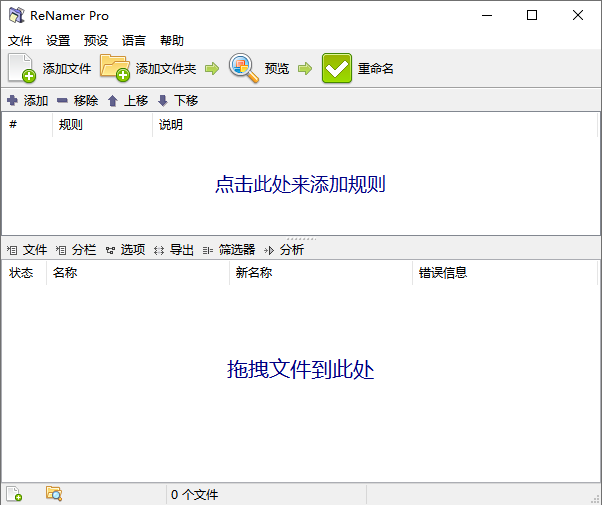The image size is (602, 505).
Task: Click the plus icon to add rule
Action: [x=12, y=101]
